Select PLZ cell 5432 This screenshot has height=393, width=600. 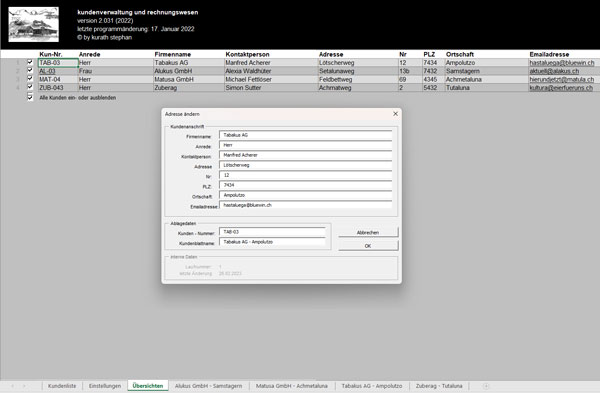(433, 88)
